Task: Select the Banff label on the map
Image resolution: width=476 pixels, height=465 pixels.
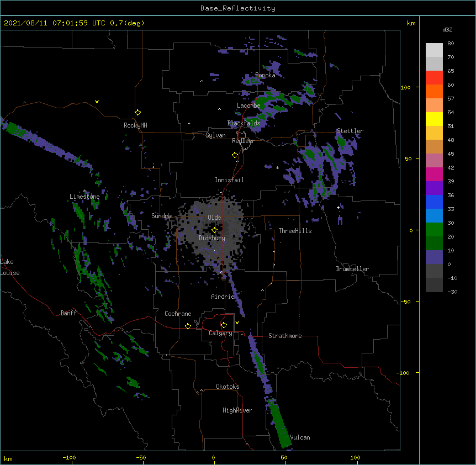Action: (x=68, y=313)
